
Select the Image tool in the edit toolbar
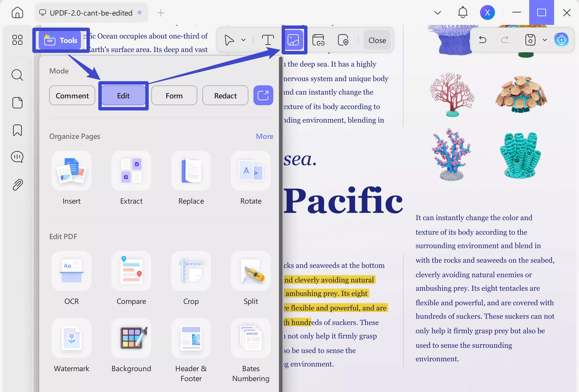click(294, 40)
